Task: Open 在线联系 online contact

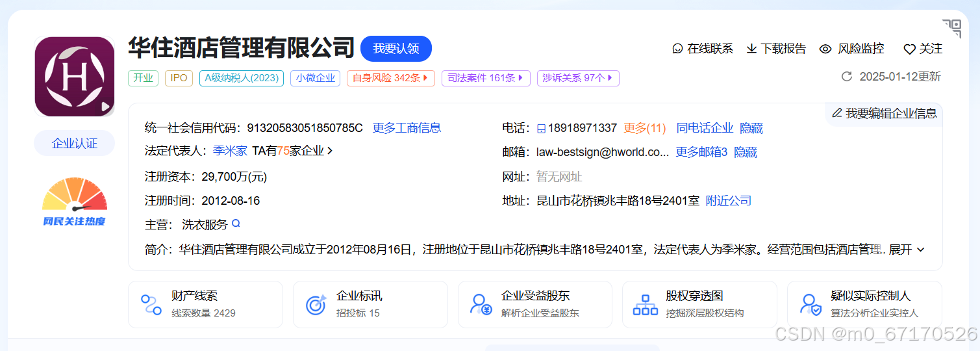Action: click(x=703, y=49)
